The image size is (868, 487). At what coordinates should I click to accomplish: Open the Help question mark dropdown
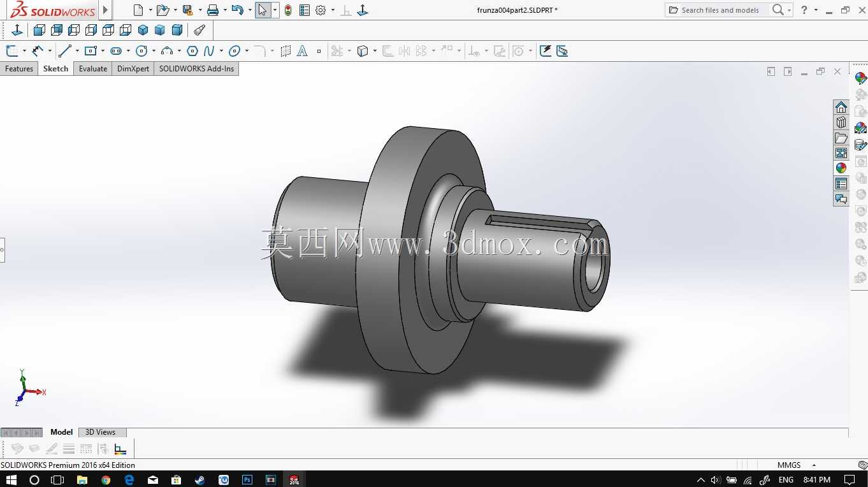[x=816, y=10]
